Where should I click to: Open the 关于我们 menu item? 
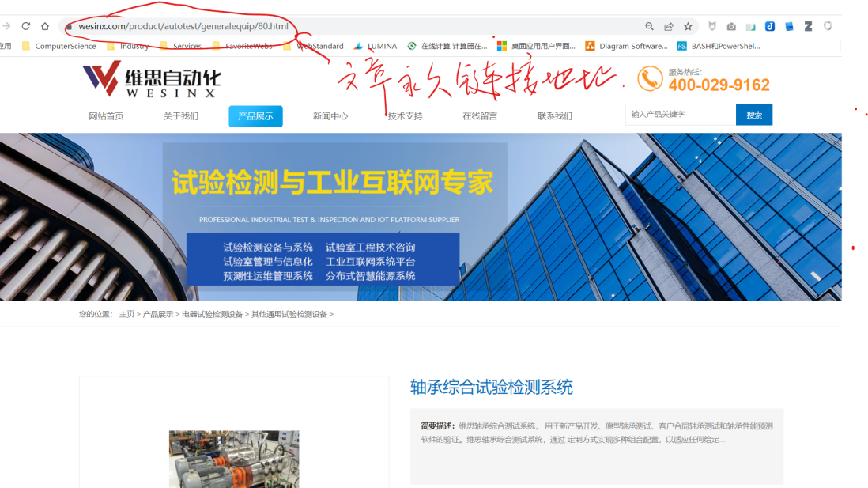[x=181, y=115]
